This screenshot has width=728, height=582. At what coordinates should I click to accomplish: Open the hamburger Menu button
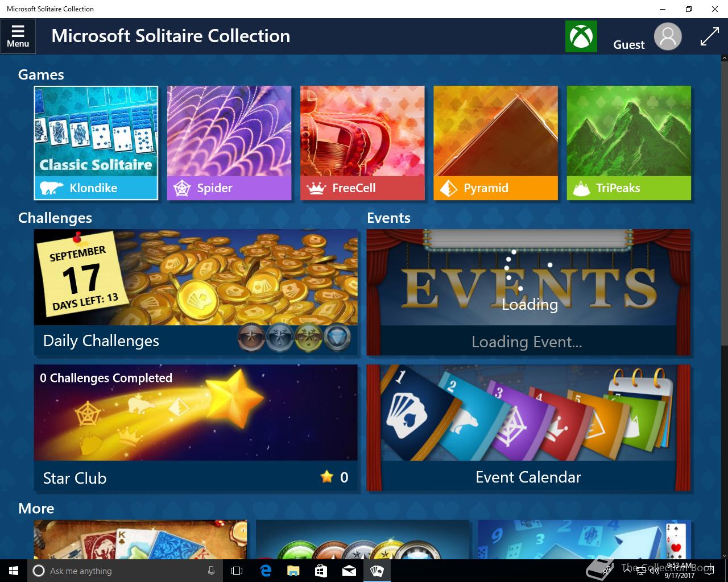click(18, 36)
